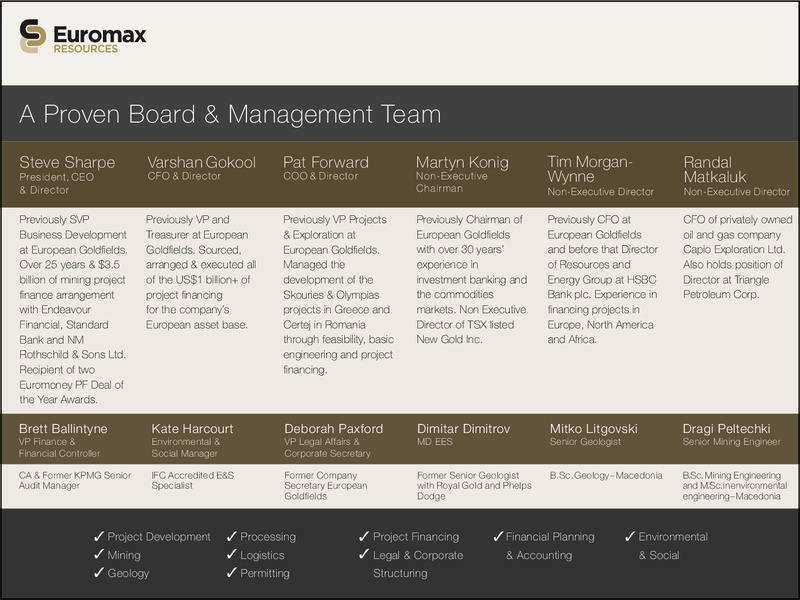
Task: Select the Steve Sharpe name heading
Action: pos(67,162)
